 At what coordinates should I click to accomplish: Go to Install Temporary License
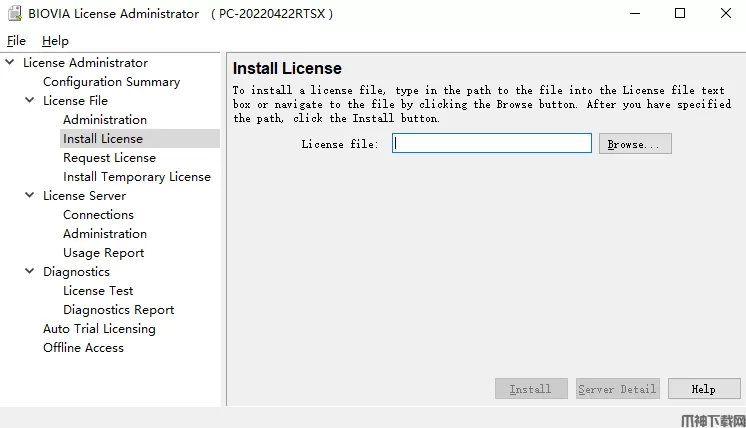(x=137, y=177)
